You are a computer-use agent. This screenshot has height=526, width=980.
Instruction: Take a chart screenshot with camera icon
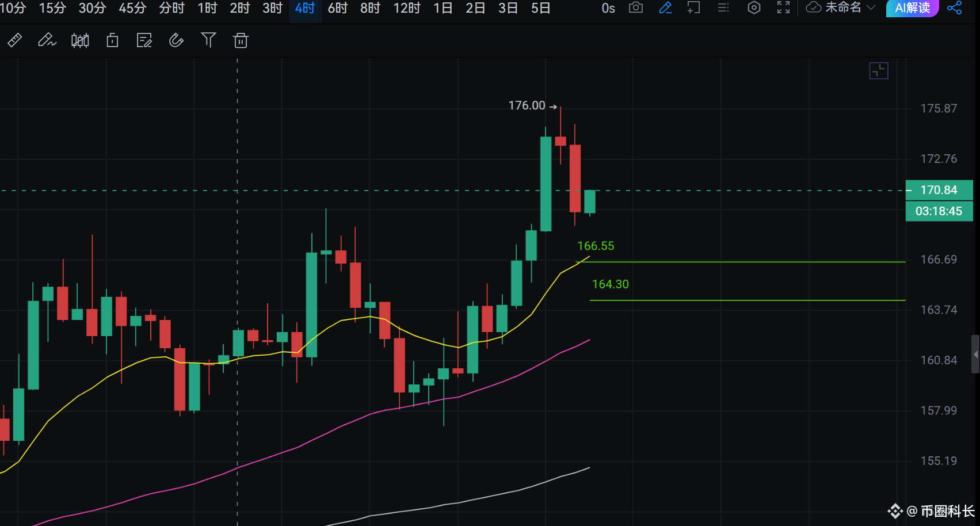[x=636, y=7]
